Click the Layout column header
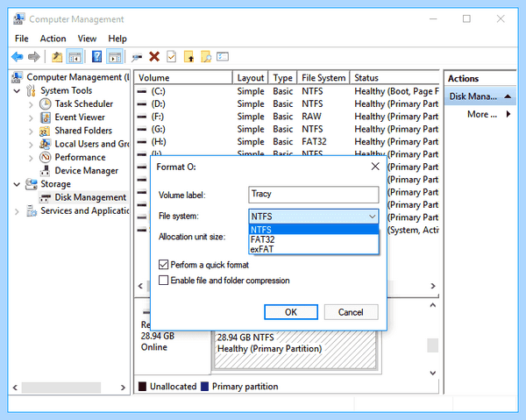Image resolution: width=526 pixels, height=420 pixels. coord(250,78)
